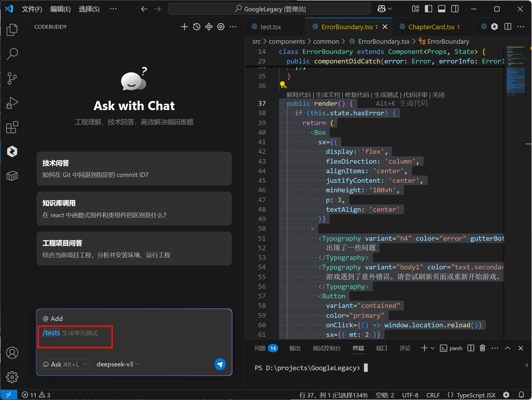
Task: Open the Explorer view in activity bar
Action: click(x=12, y=30)
